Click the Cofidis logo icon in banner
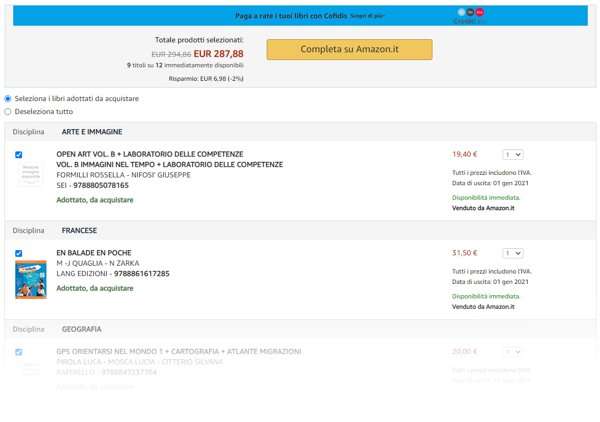This screenshot has height=422, width=600. coord(470,16)
